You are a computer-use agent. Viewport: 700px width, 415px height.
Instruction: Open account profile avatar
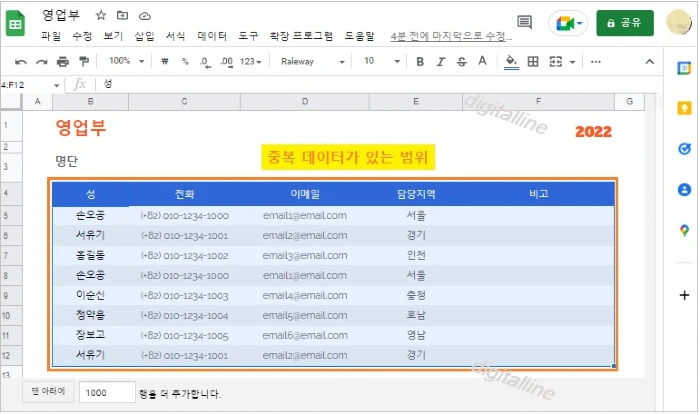(679, 22)
